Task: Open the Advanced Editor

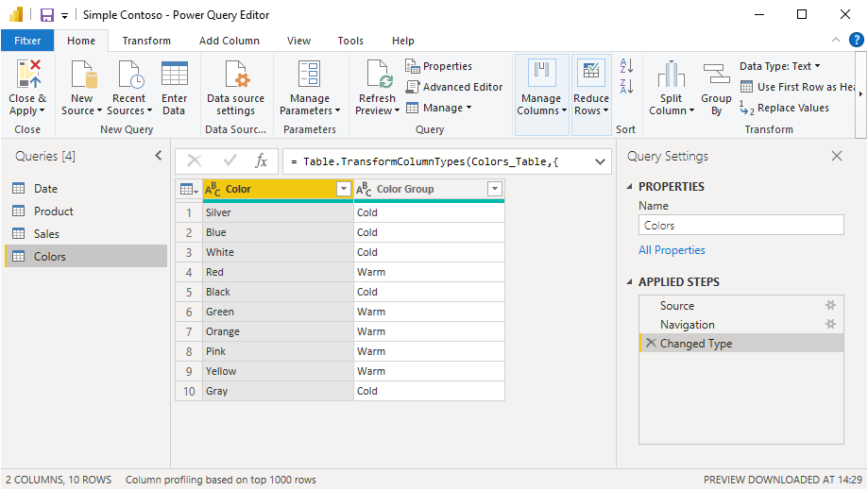Action: click(x=454, y=87)
